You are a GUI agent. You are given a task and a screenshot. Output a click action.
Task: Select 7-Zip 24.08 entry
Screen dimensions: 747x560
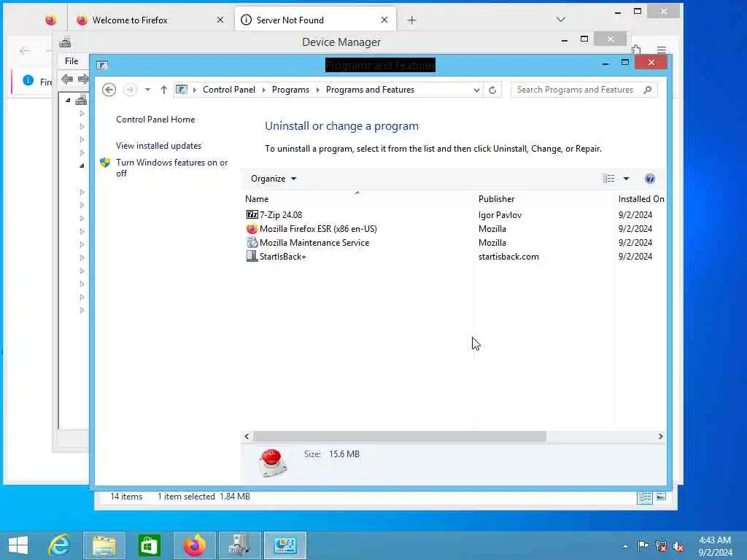click(x=281, y=215)
